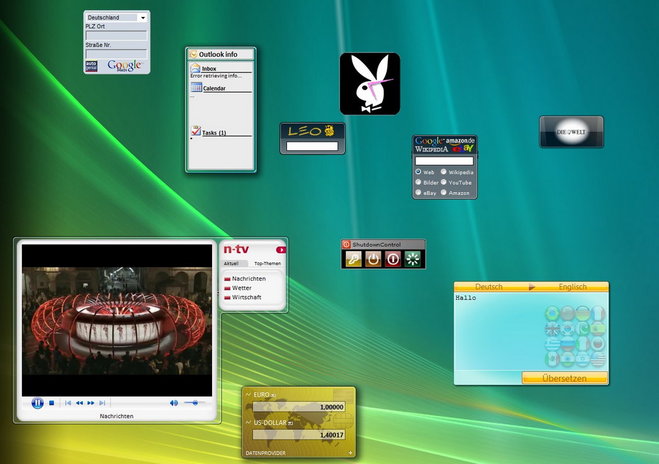
Task: Click the small blue icon beside Google Maps
Action: [91, 66]
